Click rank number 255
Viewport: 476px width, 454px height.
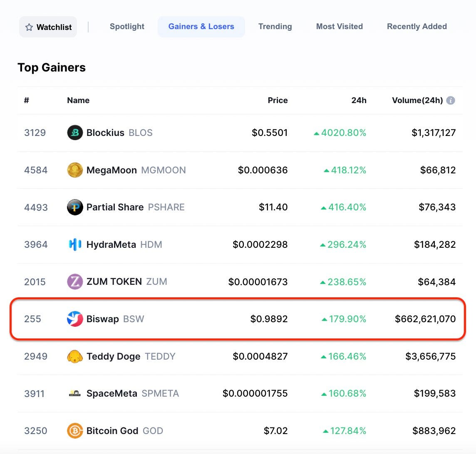pyautogui.click(x=32, y=319)
